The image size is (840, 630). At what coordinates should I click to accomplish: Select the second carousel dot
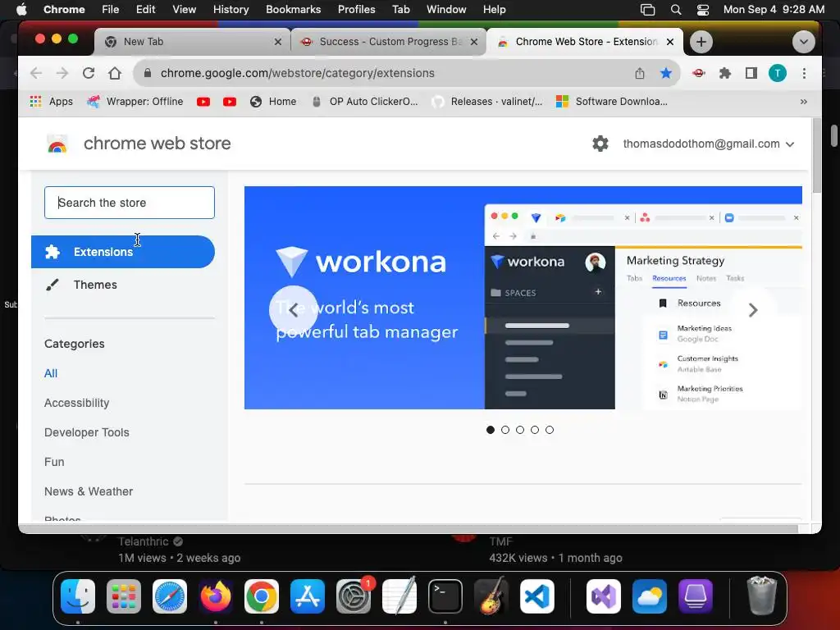(505, 430)
